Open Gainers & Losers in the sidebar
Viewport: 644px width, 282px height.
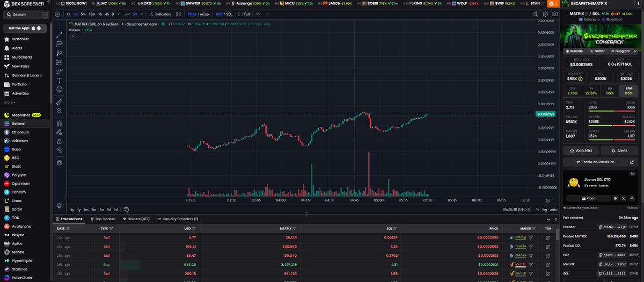click(x=25, y=75)
